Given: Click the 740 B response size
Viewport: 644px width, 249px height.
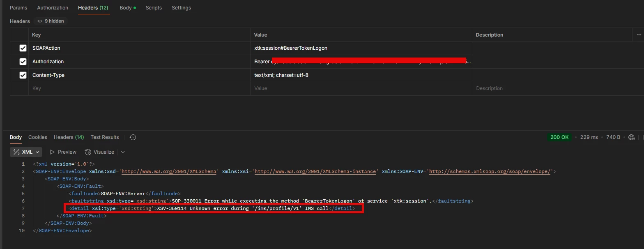Looking at the screenshot, I should tap(613, 137).
